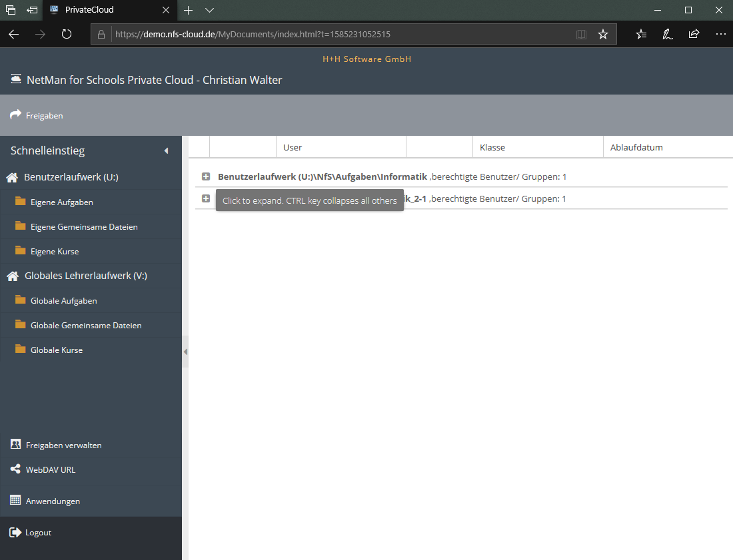Click the browser address bar URL
Viewport: 733px width, 560px height.
(333, 34)
